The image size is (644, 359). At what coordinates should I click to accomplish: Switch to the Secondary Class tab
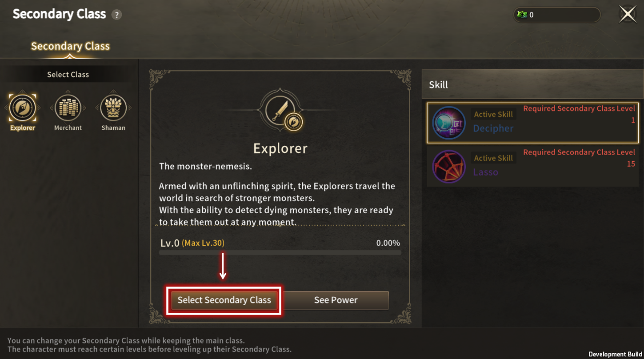pyautogui.click(x=70, y=46)
